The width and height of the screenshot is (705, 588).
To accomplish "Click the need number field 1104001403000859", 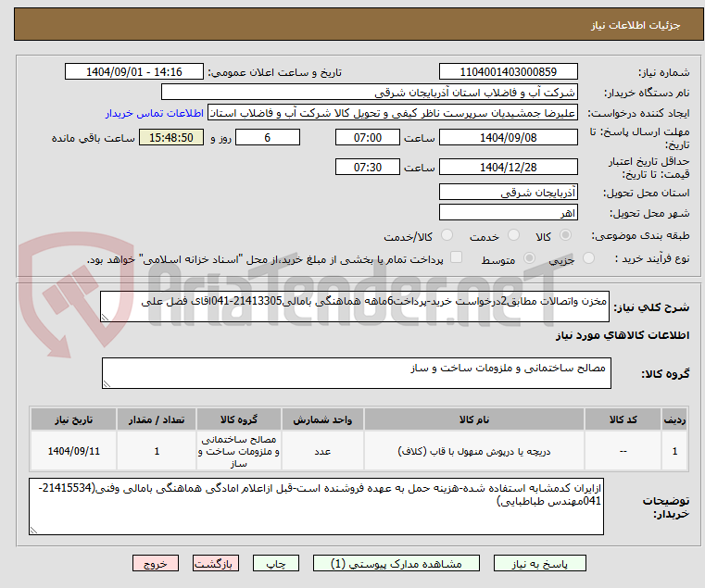I will [x=508, y=72].
